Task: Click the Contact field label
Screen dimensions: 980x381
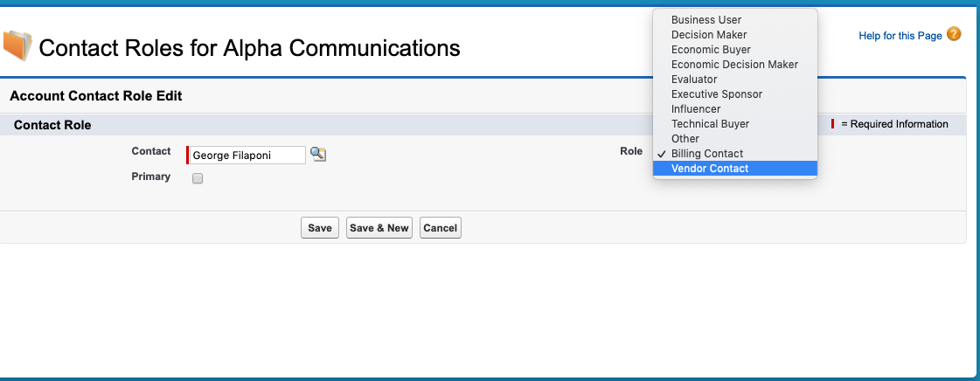Action: 150,151
